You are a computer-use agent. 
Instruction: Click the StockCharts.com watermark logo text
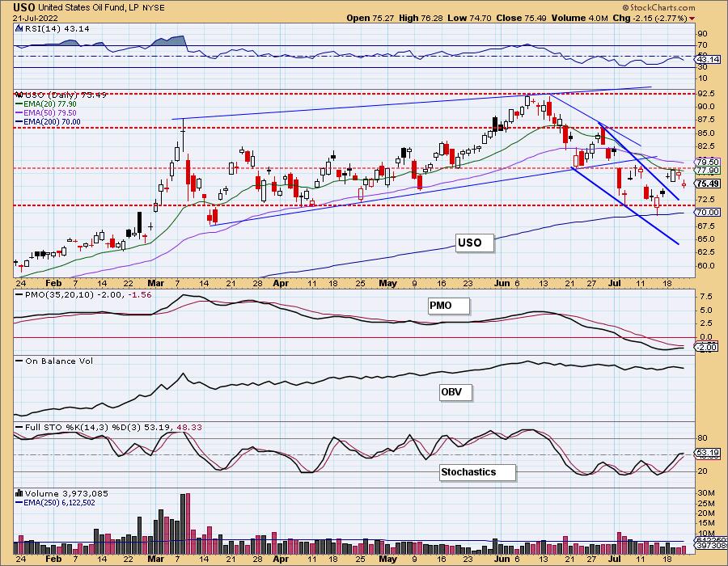658,7
